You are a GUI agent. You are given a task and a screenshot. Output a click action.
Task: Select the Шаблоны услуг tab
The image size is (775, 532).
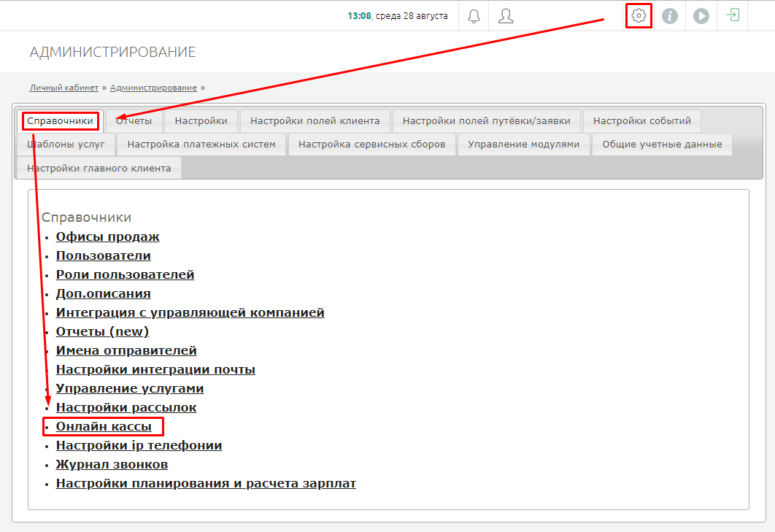[66, 144]
